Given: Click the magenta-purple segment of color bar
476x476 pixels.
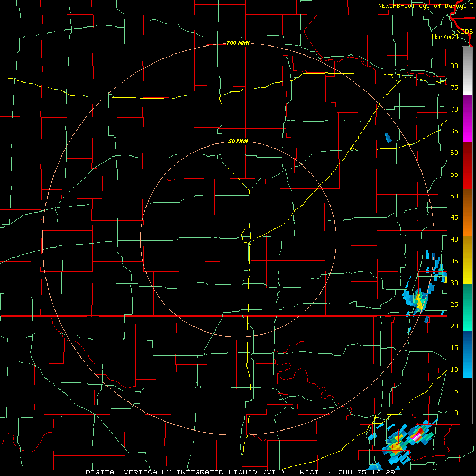Looking at the screenshot, I should (x=467, y=118).
